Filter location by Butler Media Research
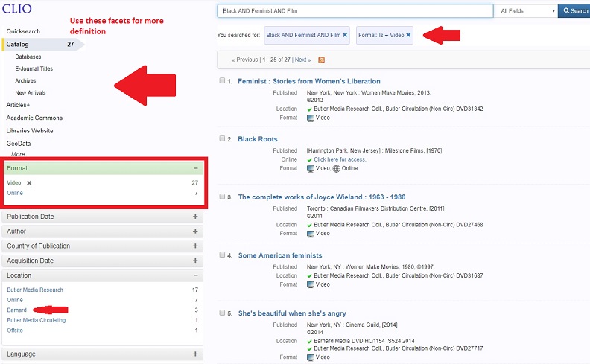590x364 pixels. click(35, 290)
